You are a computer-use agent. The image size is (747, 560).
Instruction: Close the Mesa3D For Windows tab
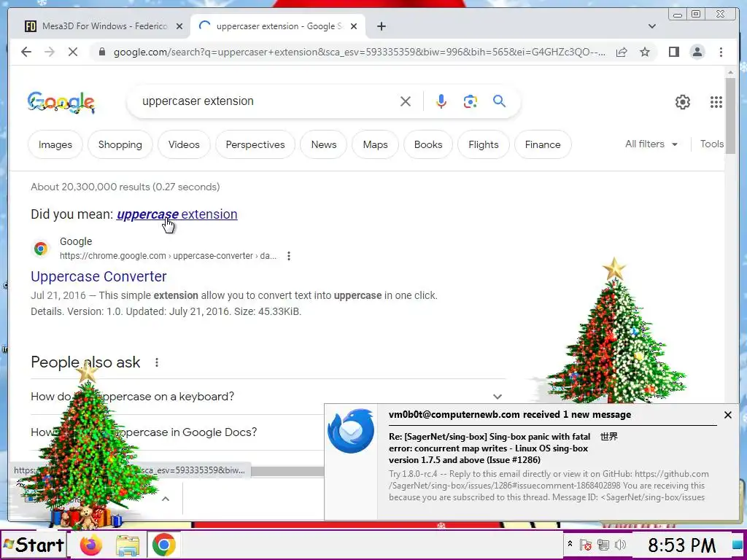pyautogui.click(x=179, y=26)
